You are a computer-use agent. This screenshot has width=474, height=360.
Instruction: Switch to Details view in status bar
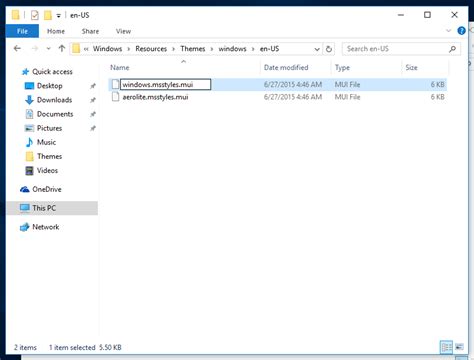pos(446,347)
